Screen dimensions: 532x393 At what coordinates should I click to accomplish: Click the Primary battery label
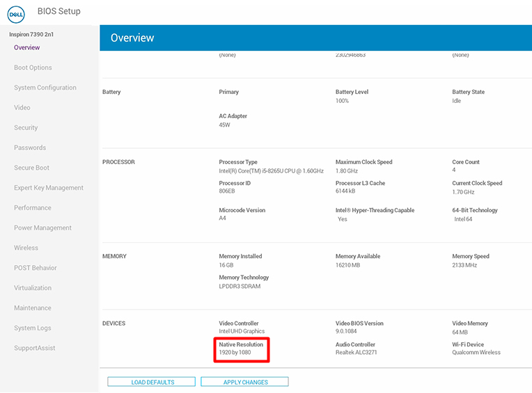[x=228, y=92]
